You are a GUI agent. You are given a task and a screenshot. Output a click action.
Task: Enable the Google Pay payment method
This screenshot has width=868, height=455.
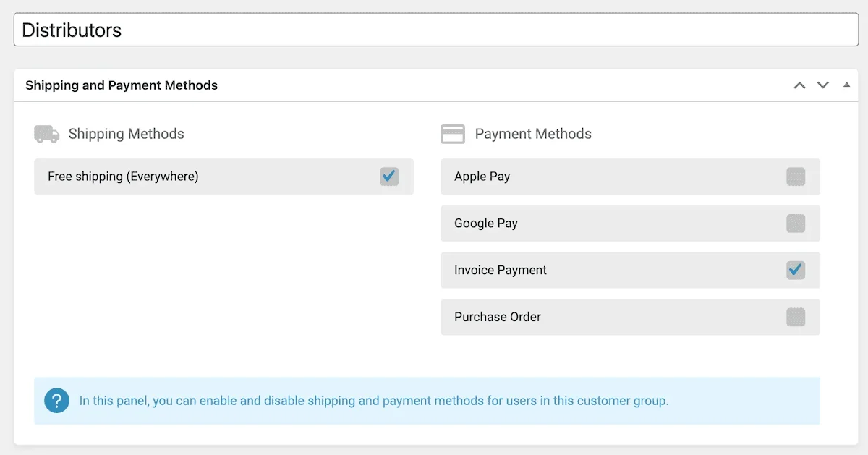tap(796, 223)
